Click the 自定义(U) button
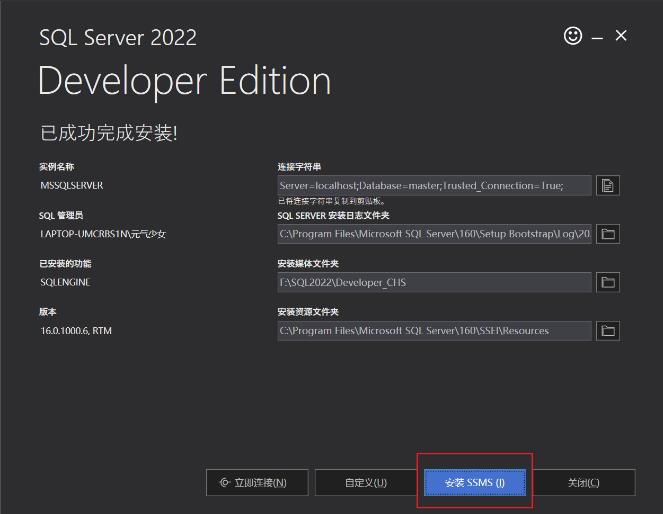The width and height of the screenshot is (663, 514). click(x=366, y=482)
